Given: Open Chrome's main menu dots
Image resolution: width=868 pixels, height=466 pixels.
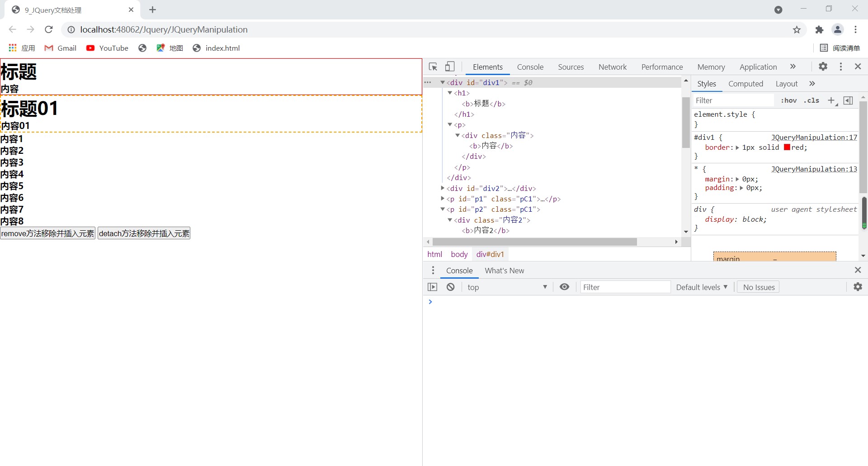Looking at the screenshot, I should click(856, 29).
